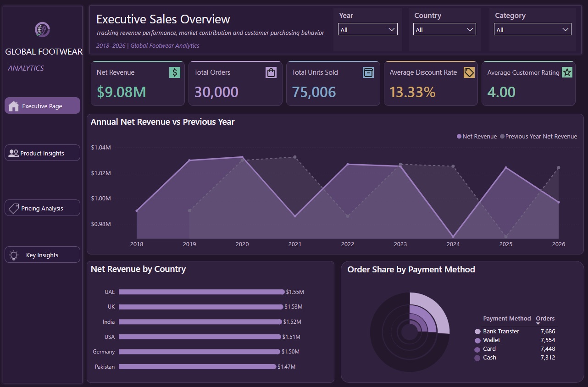Click the outermost radial chart segment
Screen dimensions: 588x387
point(433,309)
